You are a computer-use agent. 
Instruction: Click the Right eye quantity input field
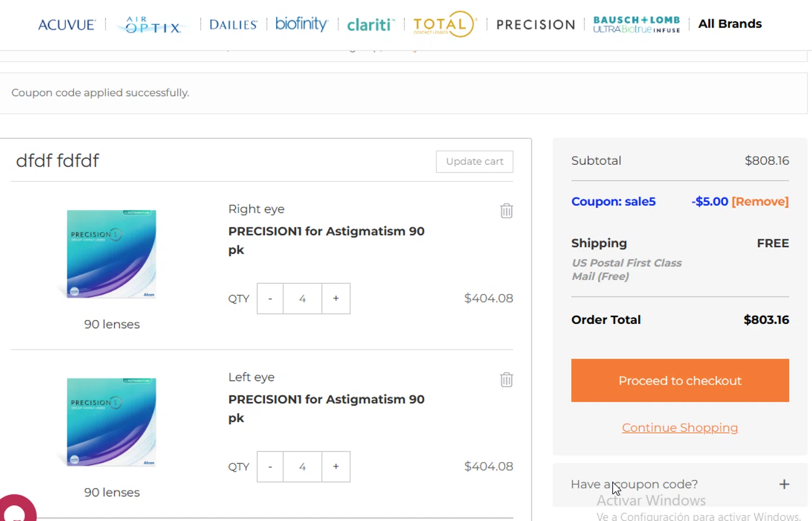(302, 298)
